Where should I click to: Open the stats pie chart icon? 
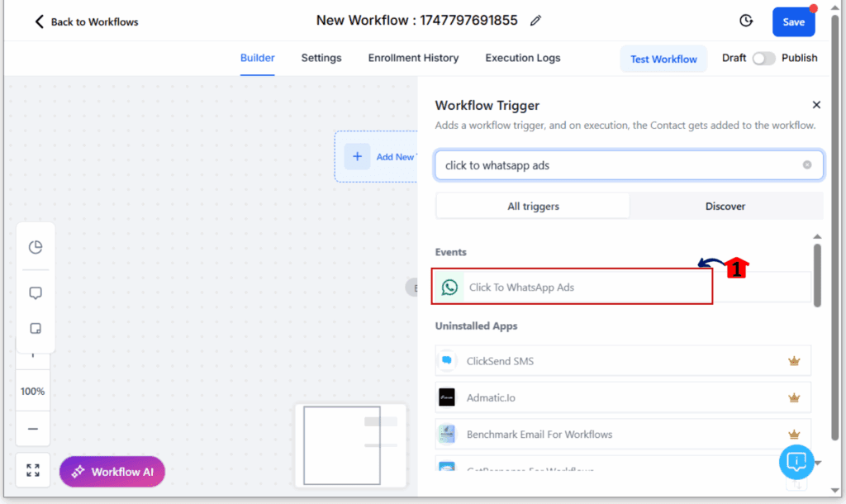[x=36, y=247]
